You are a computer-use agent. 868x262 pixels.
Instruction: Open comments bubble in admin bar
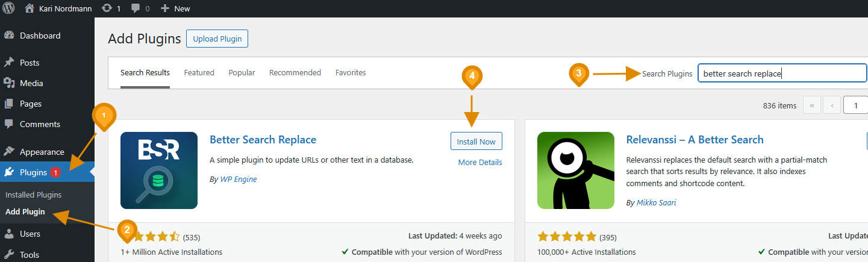click(136, 8)
